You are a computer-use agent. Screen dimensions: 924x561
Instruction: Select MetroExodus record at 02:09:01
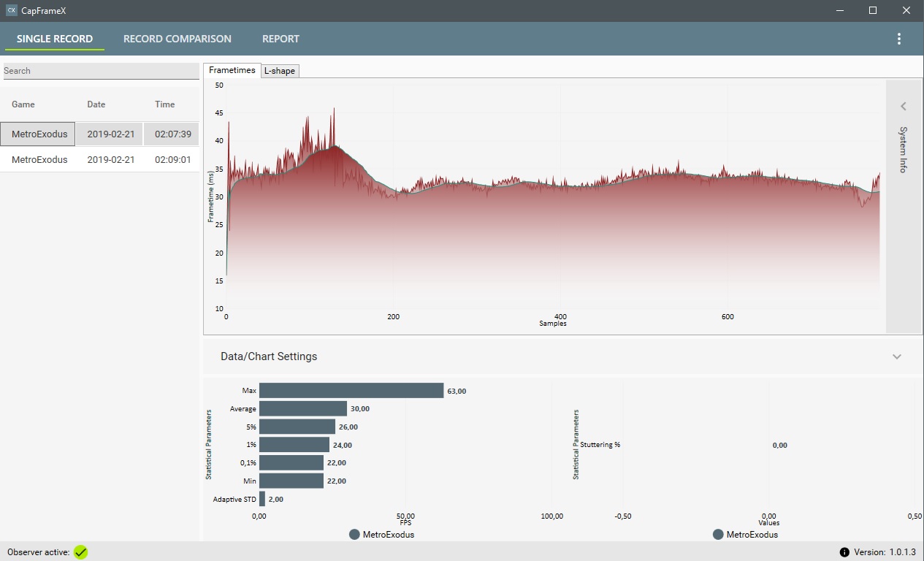tap(99, 159)
